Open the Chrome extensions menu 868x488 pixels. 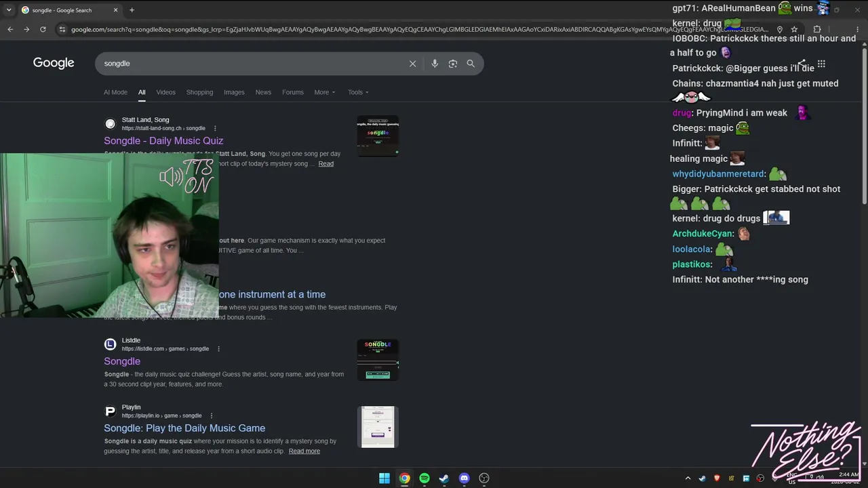point(816,29)
